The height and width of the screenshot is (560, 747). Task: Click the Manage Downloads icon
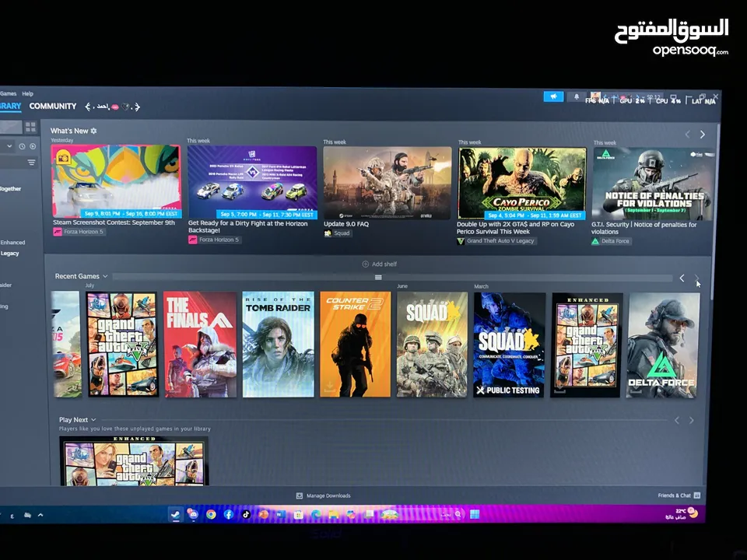299,495
